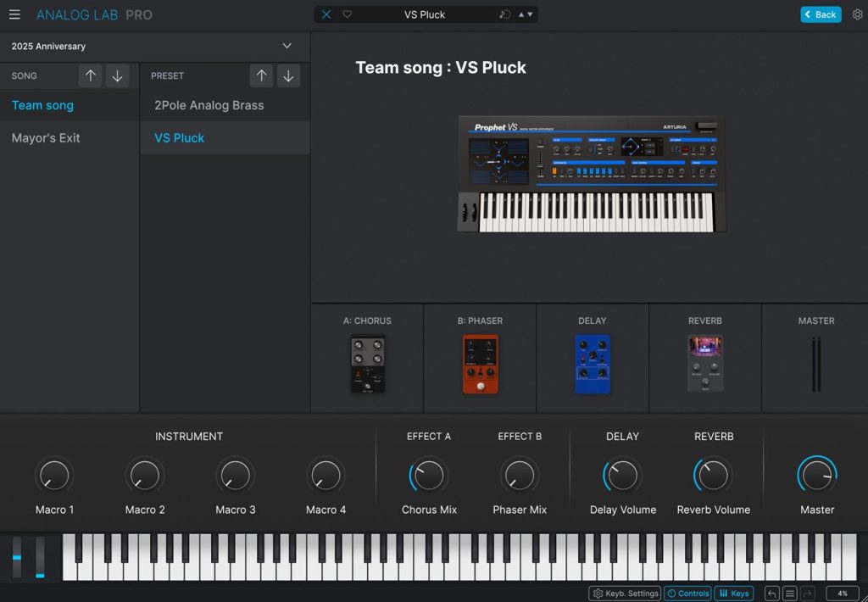Click the undo arrow in the bottom bar

(771, 594)
